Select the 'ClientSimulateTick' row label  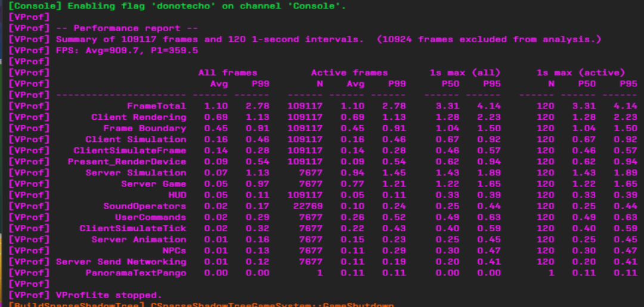point(132,228)
